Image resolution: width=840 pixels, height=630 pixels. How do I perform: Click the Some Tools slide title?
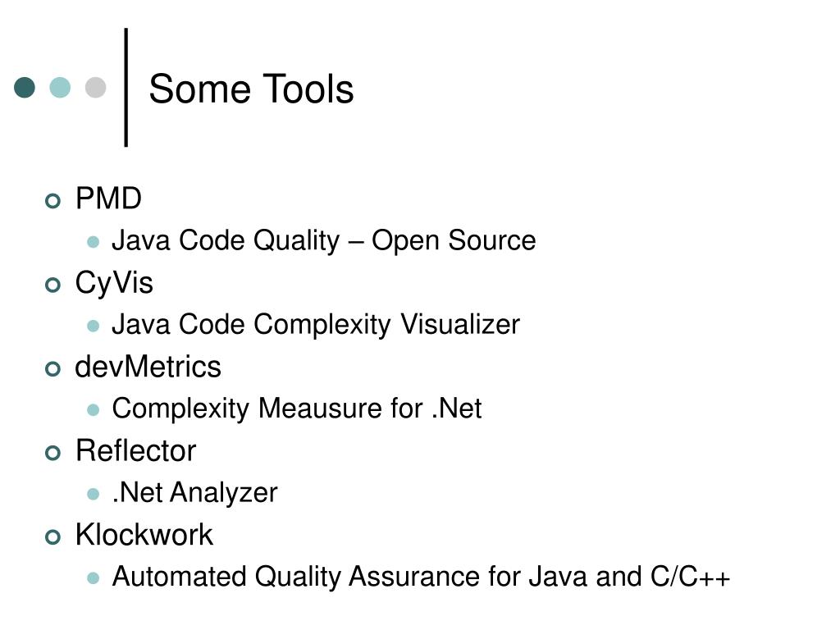tap(251, 89)
